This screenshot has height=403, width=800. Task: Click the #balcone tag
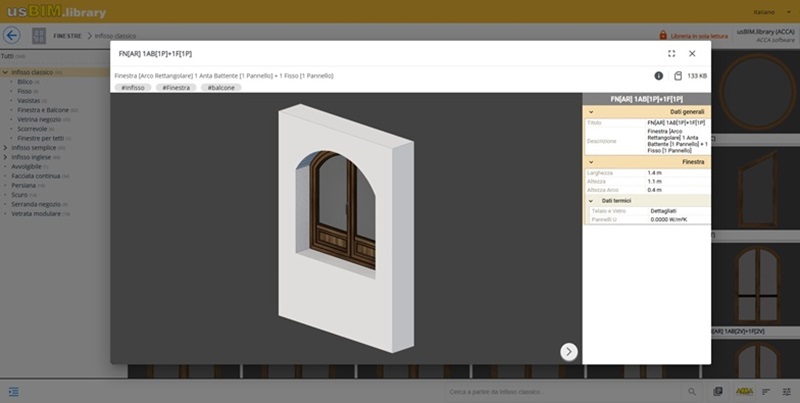pos(221,88)
